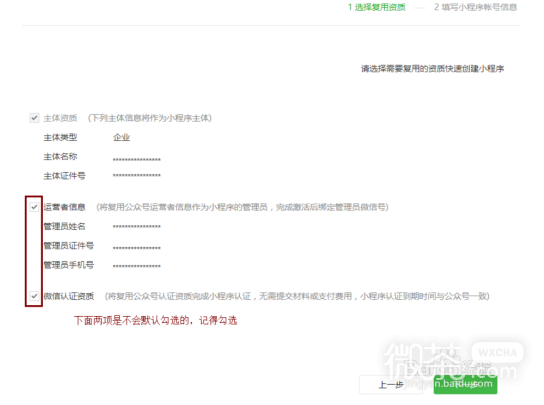Click the masked 主体名称 value
The height and width of the screenshot is (405, 544).
click(137, 160)
